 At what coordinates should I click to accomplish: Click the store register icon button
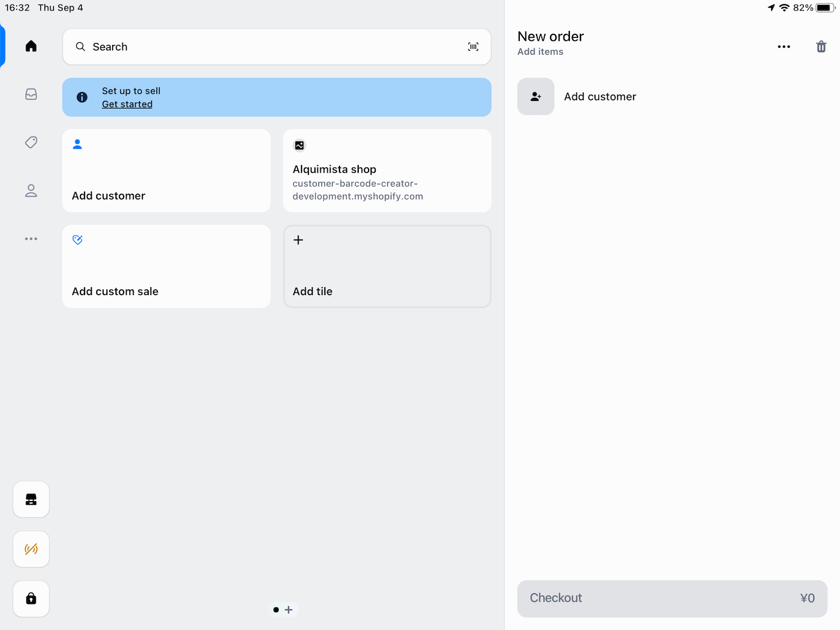point(31,499)
